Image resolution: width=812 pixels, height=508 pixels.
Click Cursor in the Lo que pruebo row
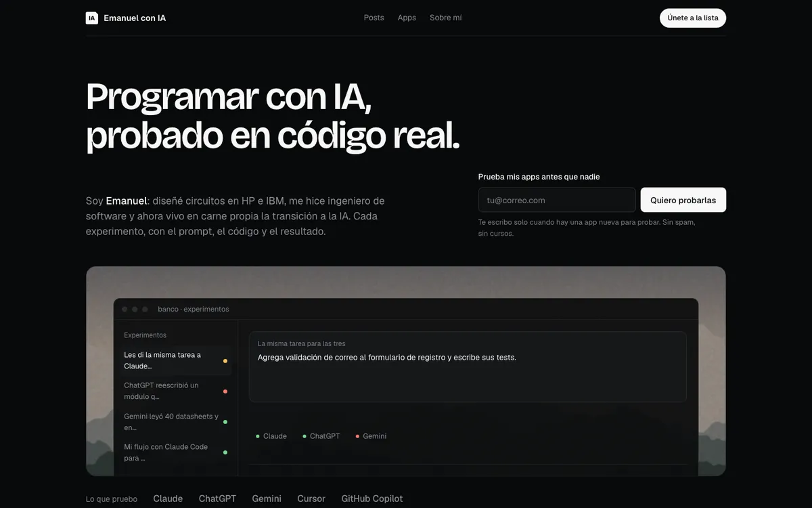click(311, 499)
